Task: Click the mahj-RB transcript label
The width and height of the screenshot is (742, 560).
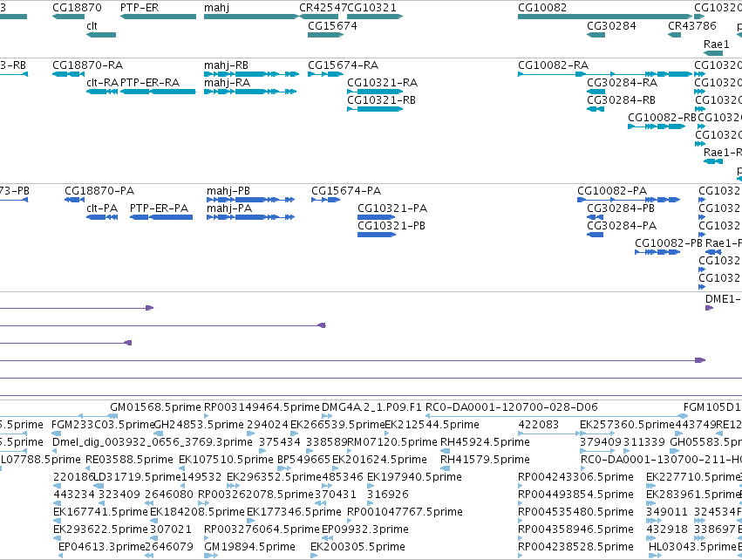Action: click(x=226, y=65)
